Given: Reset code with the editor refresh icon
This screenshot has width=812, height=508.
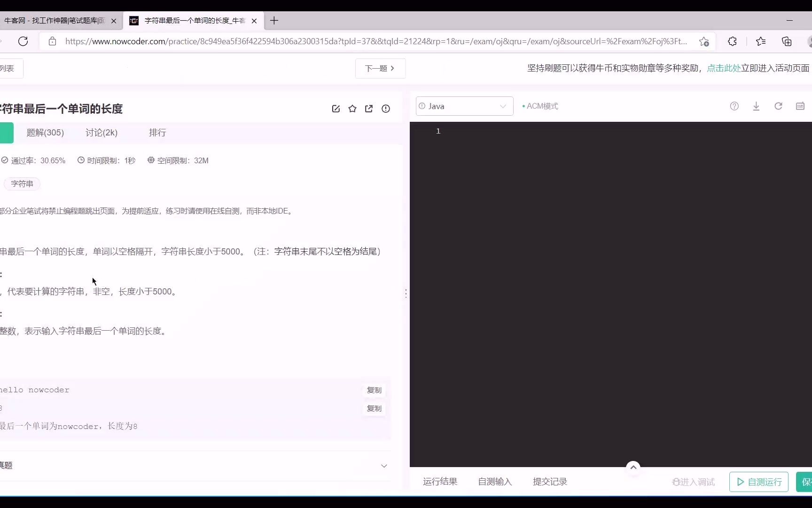Looking at the screenshot, I should (x=778, y=106).
